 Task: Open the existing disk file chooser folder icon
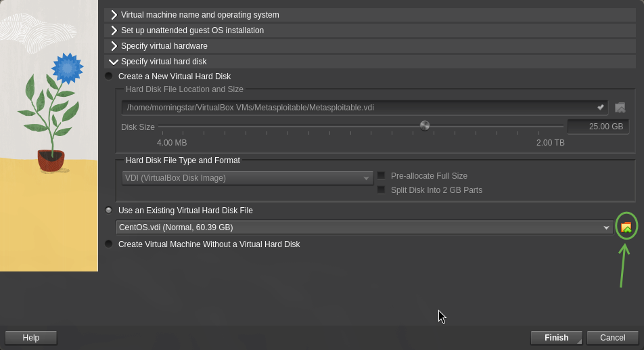pyautogui.click(x=626, y=227)
